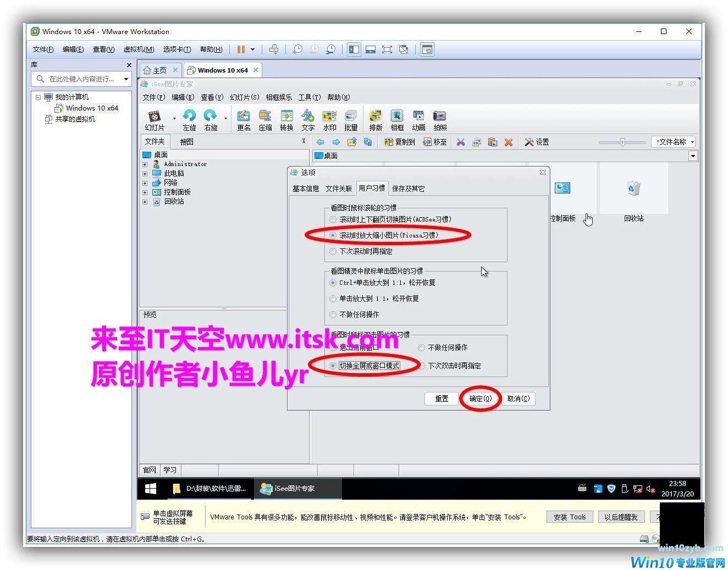Switch to the 保存及其它 tab
Viewport: 728px width, 570px height.
[x=408, y=189]
